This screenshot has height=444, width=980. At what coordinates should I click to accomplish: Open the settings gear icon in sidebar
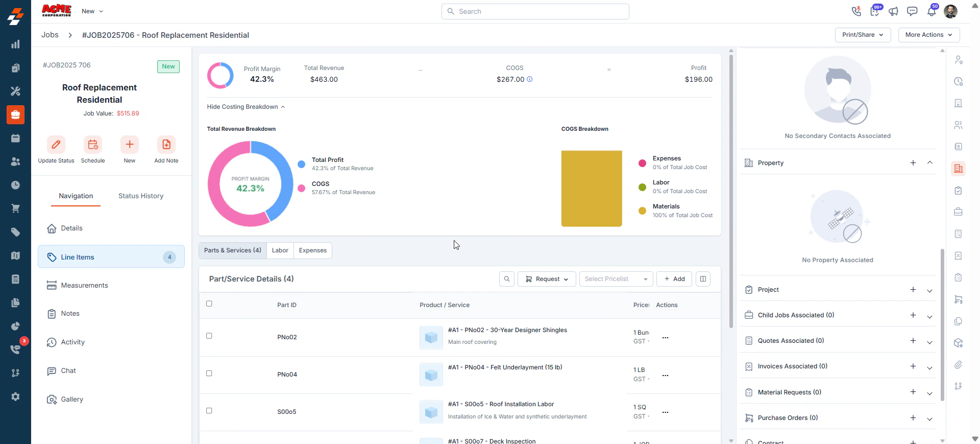tap(15, 396)
